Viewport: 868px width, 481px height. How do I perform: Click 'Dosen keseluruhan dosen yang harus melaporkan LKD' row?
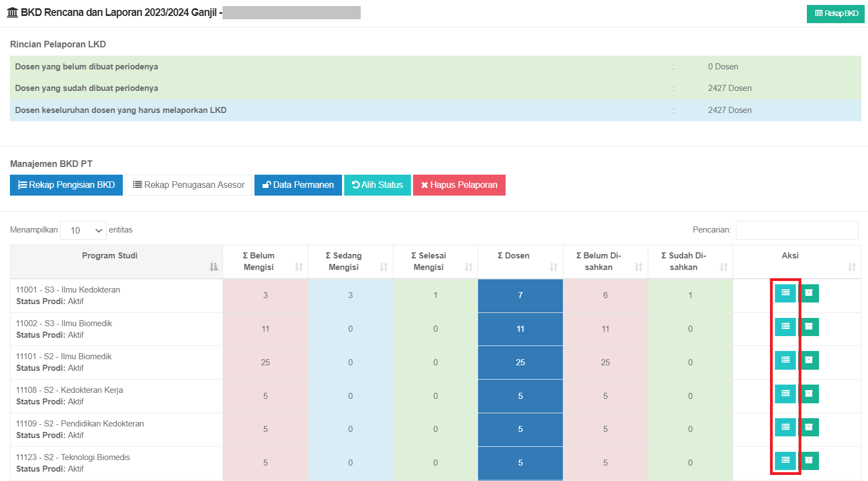[436, 110]
